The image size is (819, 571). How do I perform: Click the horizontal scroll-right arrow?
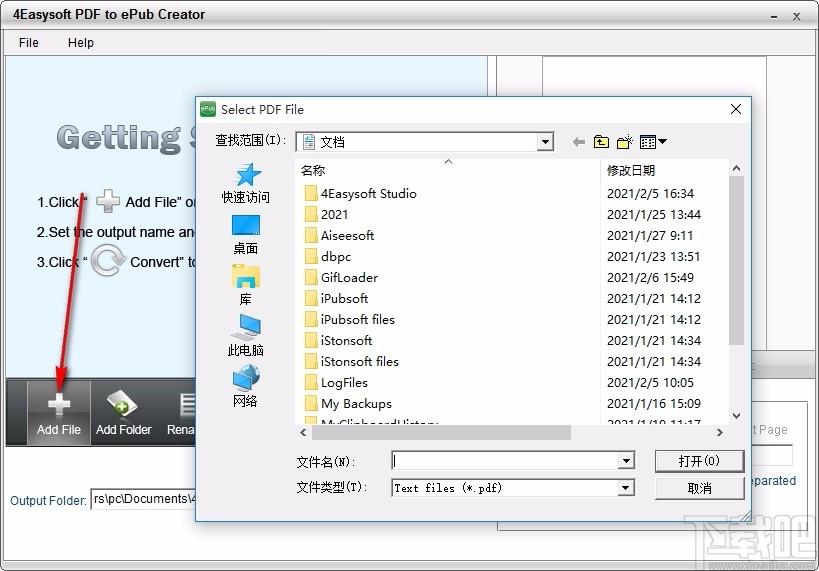(x=720, y=433)
